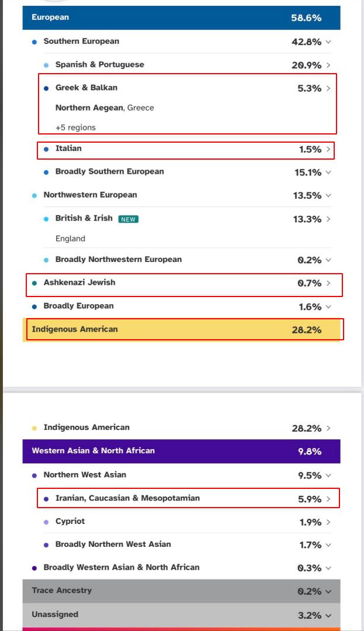
Task: Expand the Unassigned section chevron
Action: (x=328, y=616)
